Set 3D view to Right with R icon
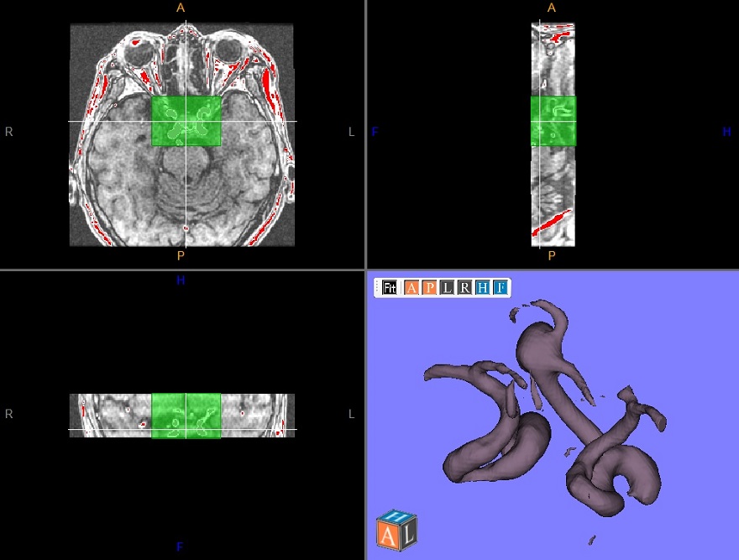The height and width of the screenshot is (560, 739). pyautogui.click(x=464, y=287)
